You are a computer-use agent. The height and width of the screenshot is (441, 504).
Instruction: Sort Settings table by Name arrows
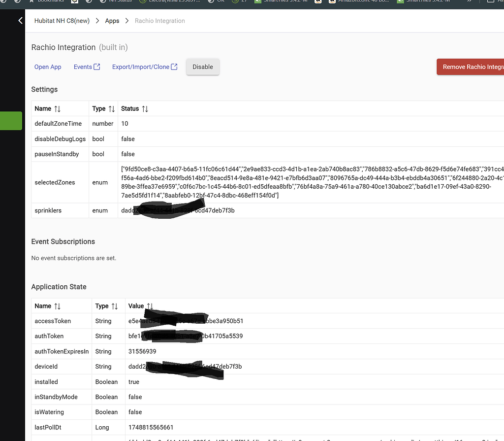point(58,109)
